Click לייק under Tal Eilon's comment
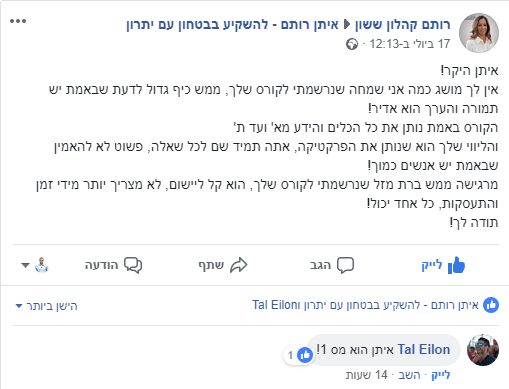This screenshot has width=509, height=389. pyautogui.click(x=441, y=375)
